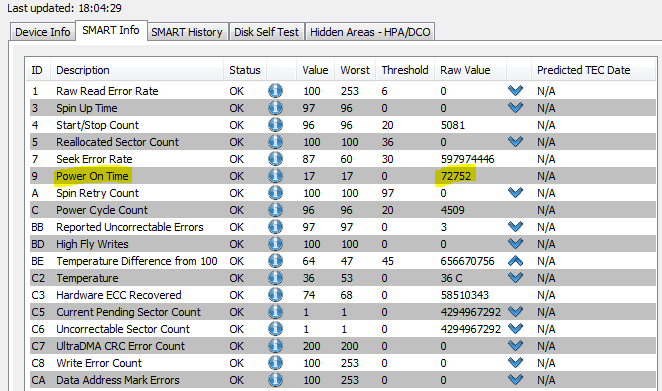Open info icon for Seek Error Rate

(x=275, y=159)
